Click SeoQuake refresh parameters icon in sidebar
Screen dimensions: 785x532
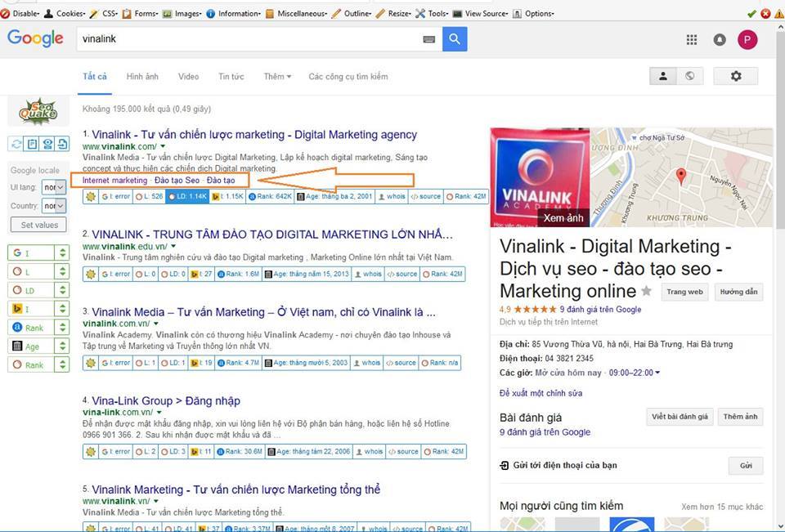pyautogui.click(x=16, y=144)
